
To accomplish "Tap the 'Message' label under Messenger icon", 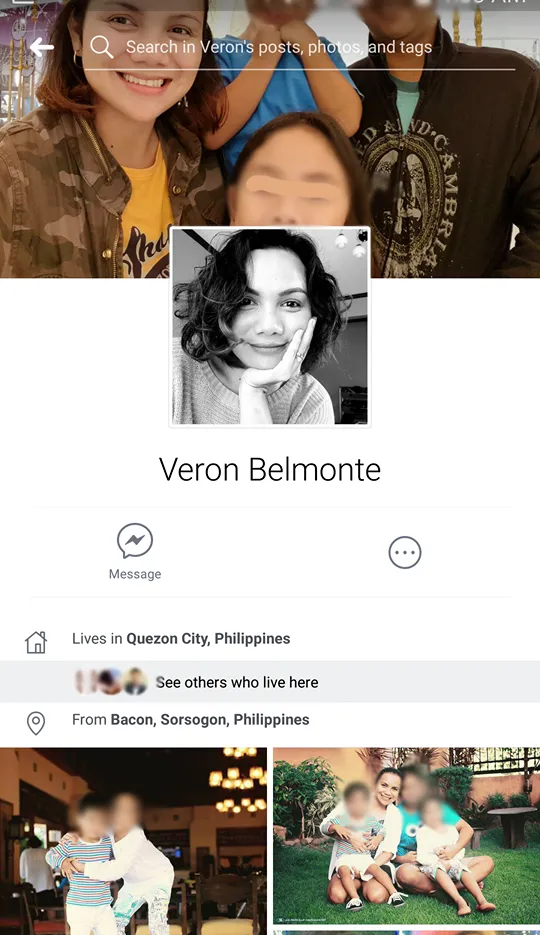I will pos(135,574).
